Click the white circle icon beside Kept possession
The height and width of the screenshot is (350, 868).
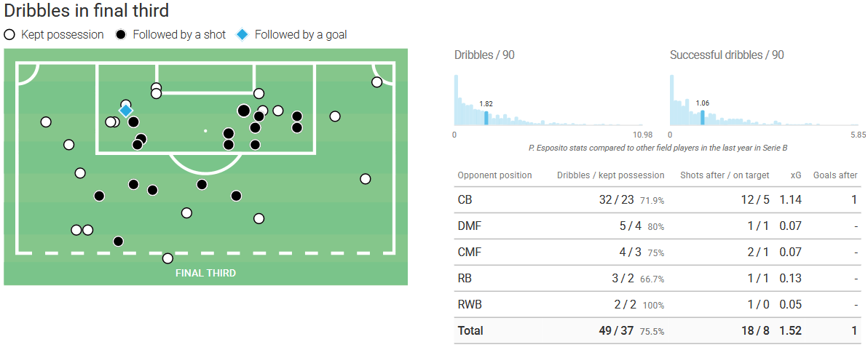pyautogui.click(x=9, y=34)
